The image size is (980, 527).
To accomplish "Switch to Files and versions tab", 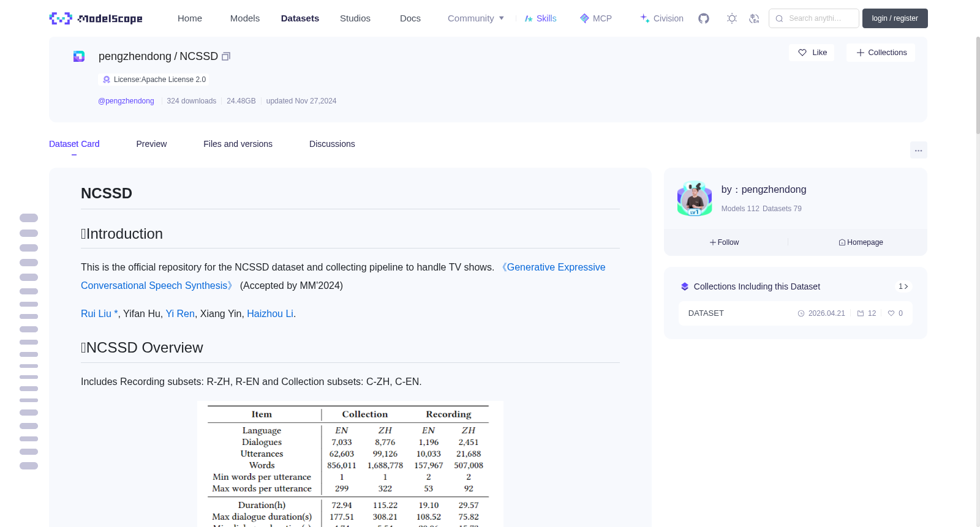I will [x=238, y=144].
